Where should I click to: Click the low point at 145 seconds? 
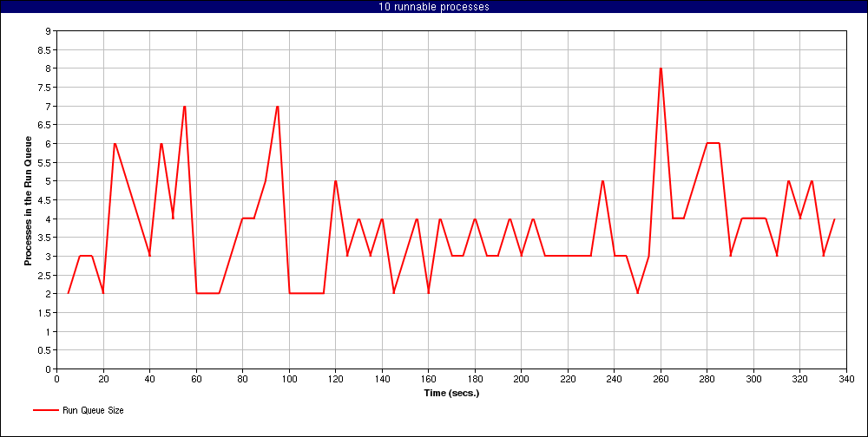click(x=393, y=294)
